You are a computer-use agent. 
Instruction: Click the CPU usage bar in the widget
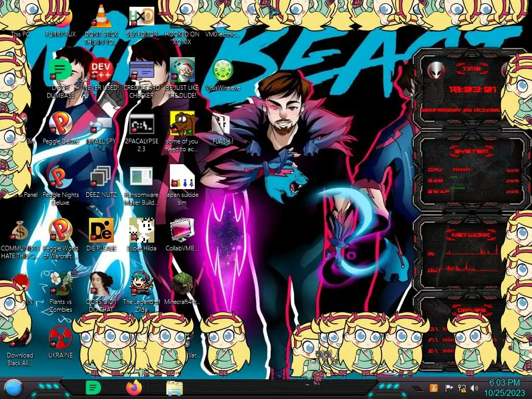460,169
